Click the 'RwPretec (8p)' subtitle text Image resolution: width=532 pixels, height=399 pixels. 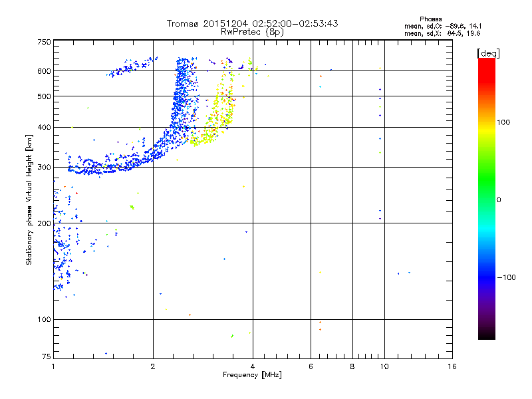pos(252,32)
